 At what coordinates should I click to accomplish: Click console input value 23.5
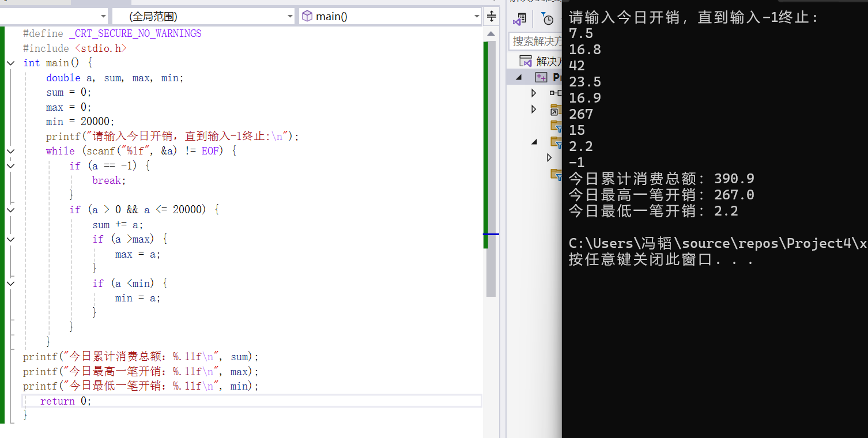pos(584,82)
